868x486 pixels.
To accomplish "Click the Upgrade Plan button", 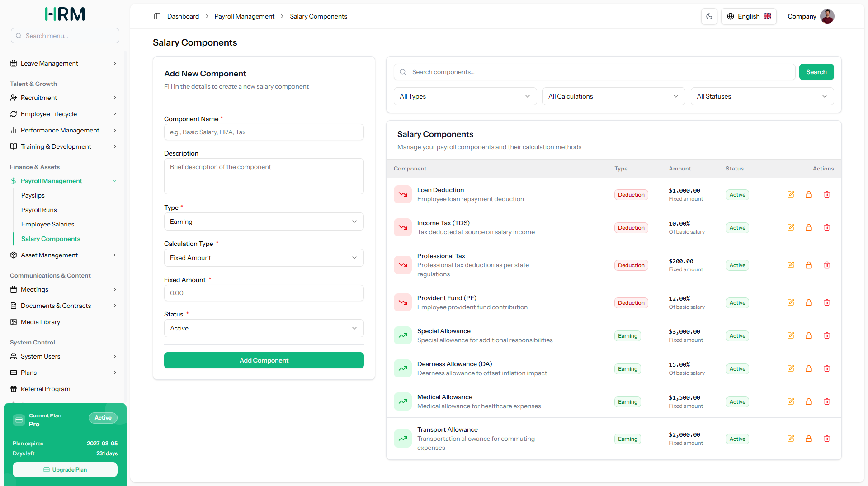I will point(65,470).
